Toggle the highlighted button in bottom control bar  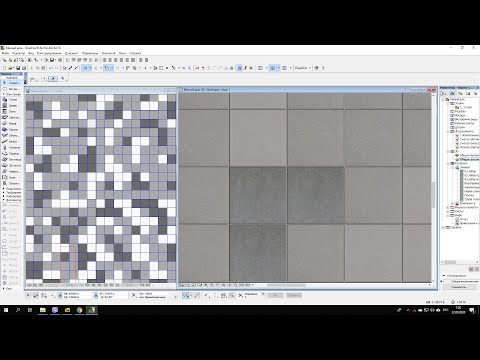pos(186,295)
